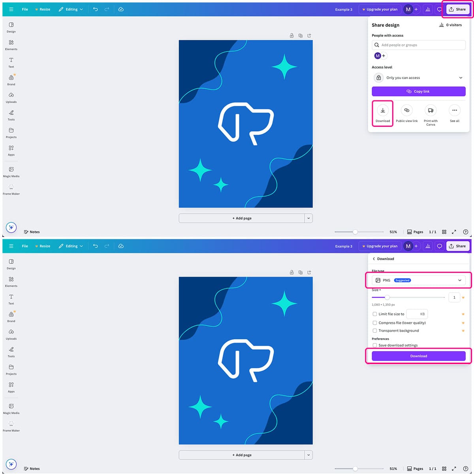Click cloud save status icon in Share design screenshot
This screenshot has width=474, height=476.
[x=121, y=9]
